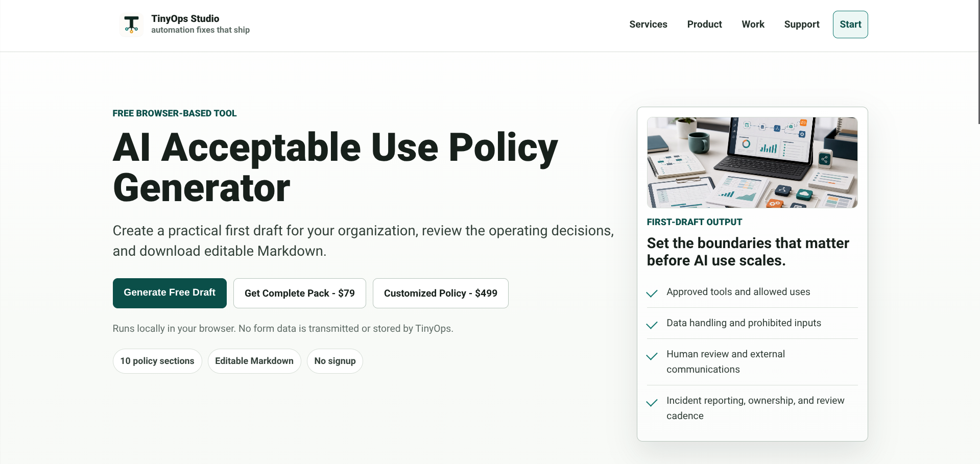Open the Services menu item

(x=648, y=25)
